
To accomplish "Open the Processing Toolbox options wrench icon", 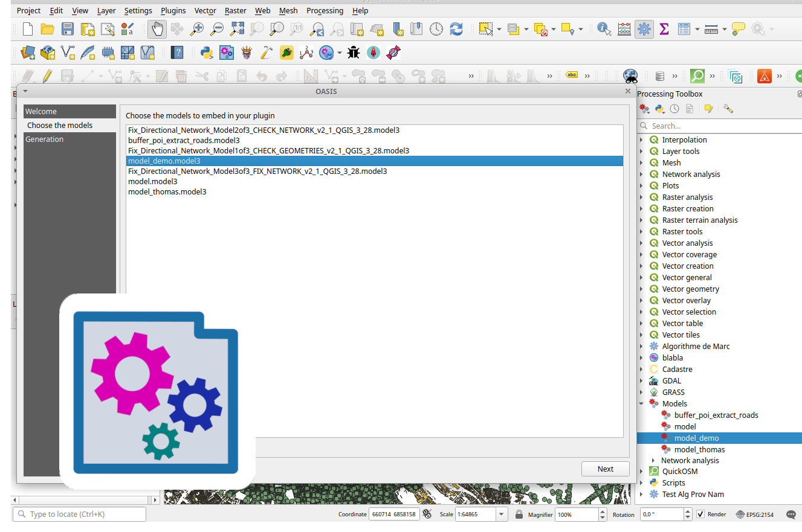I will (x=728, y=109).
